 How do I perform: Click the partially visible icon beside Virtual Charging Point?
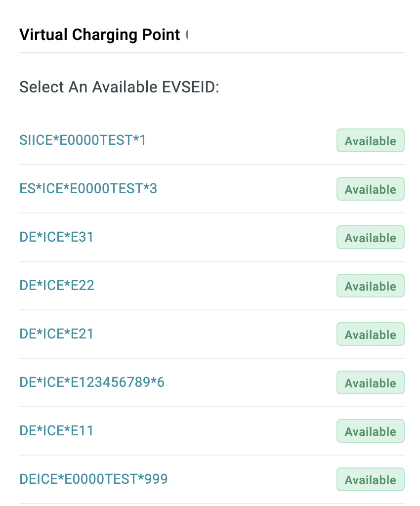coord(187,35)
